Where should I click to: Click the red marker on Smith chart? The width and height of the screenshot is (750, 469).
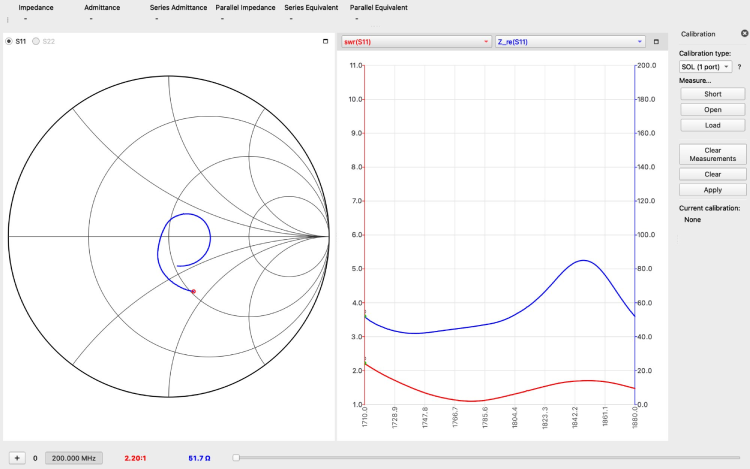coord(193,291)
